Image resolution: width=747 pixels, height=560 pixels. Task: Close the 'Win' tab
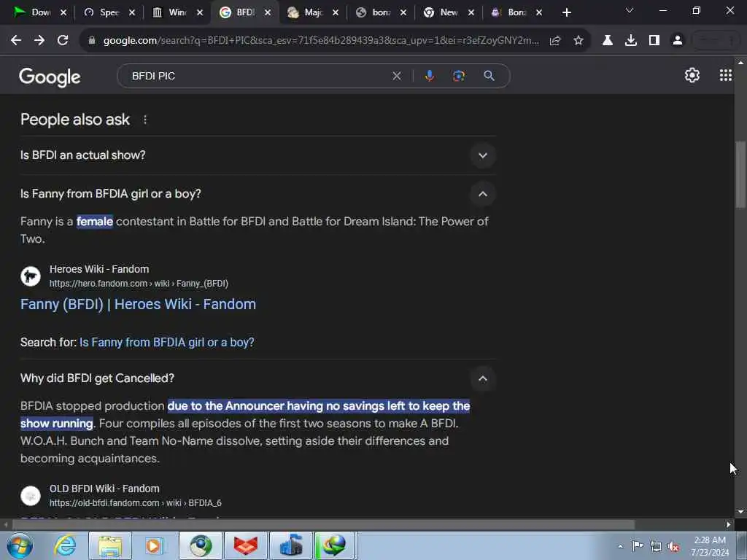coord(200,12)
